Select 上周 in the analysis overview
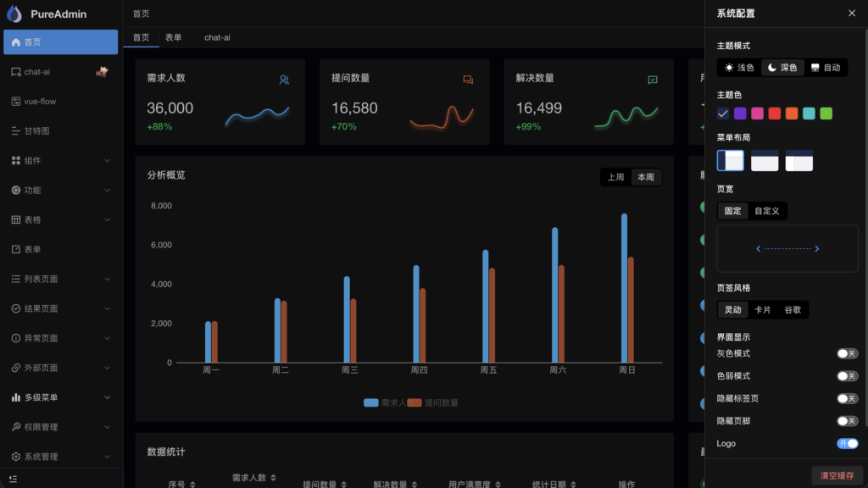Image resolution: width=868 pixels, height=488 pixels. pyautogui.click(x=615, y=177)
